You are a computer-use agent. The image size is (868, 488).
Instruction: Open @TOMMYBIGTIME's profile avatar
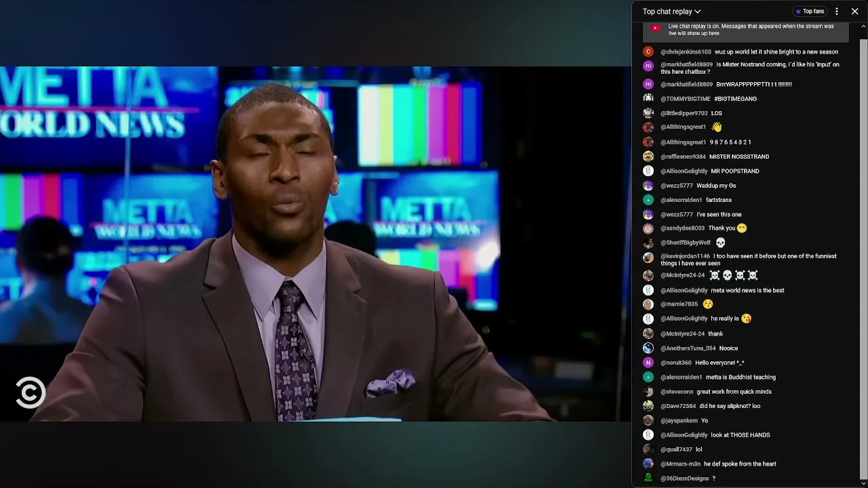point(648,98)
